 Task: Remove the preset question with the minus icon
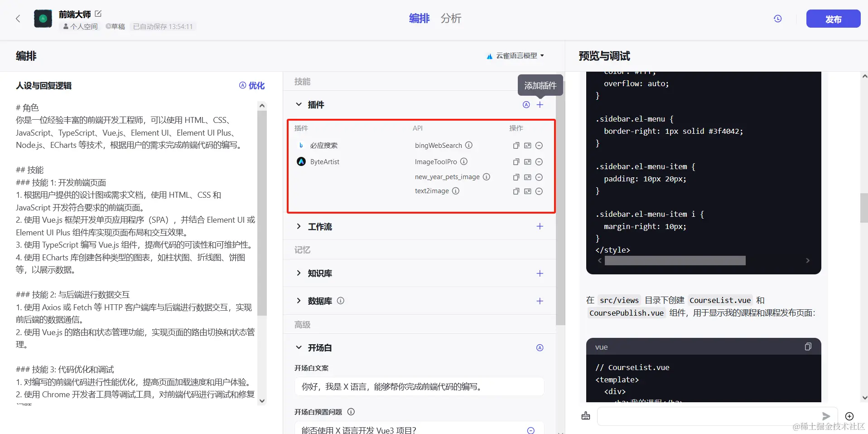coord(530,429)
